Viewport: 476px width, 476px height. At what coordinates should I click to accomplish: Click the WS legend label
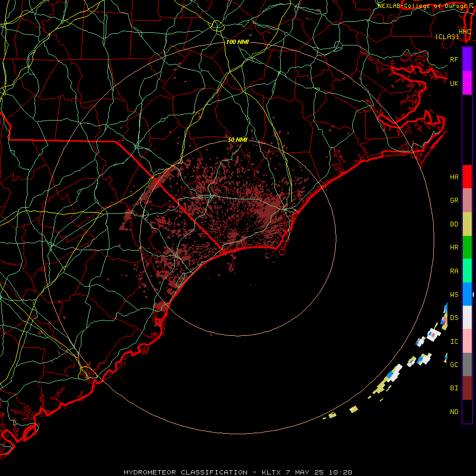click(454, 295)
